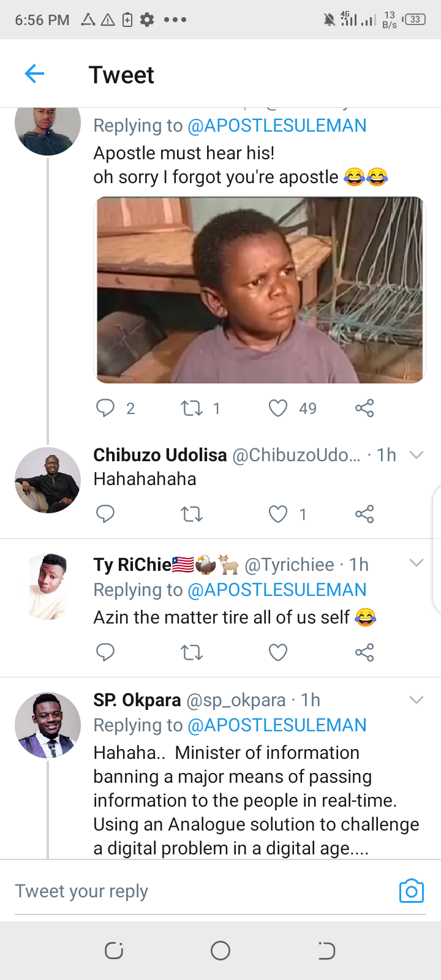
Task: Tap the Tweet your reply field
Action: [x=202, y=891]
